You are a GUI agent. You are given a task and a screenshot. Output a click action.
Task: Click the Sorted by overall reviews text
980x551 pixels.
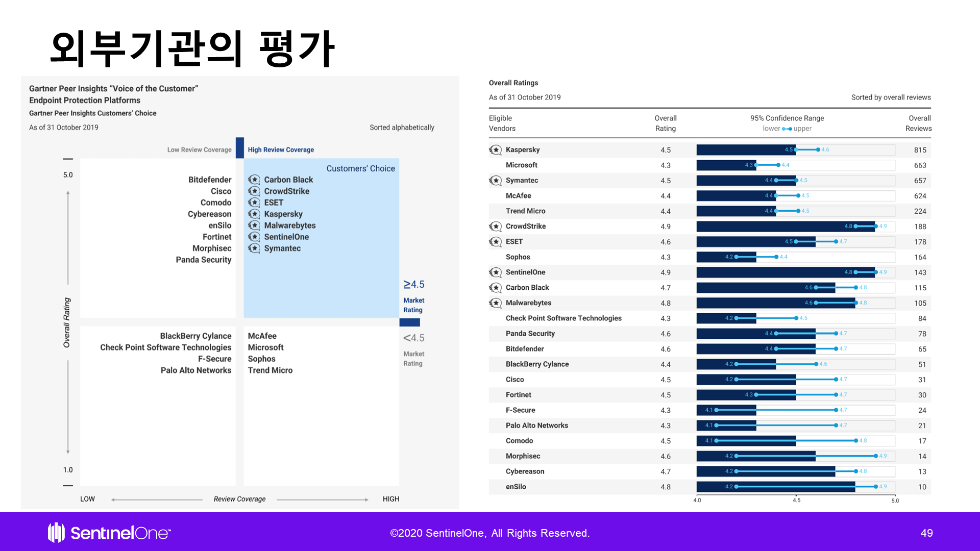[891, 97]
